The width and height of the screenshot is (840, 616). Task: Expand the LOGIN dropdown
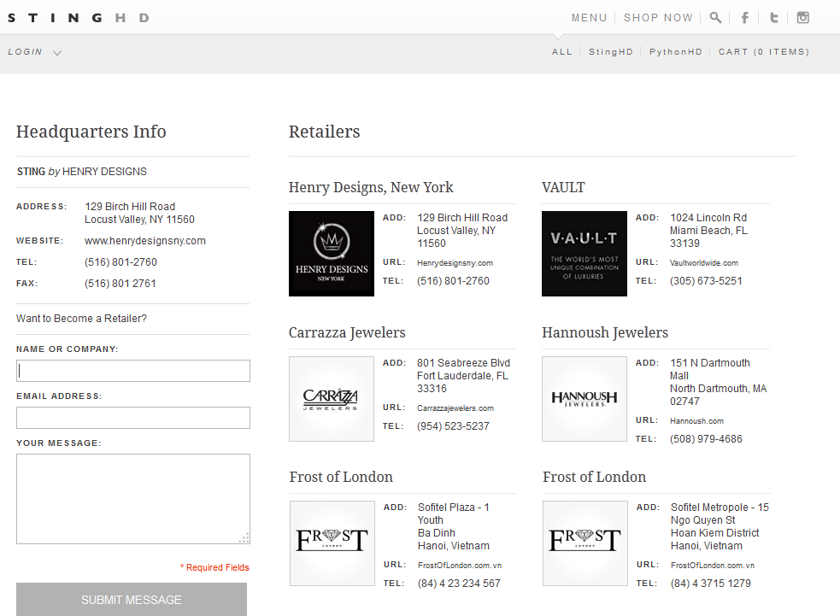[34, 52]
